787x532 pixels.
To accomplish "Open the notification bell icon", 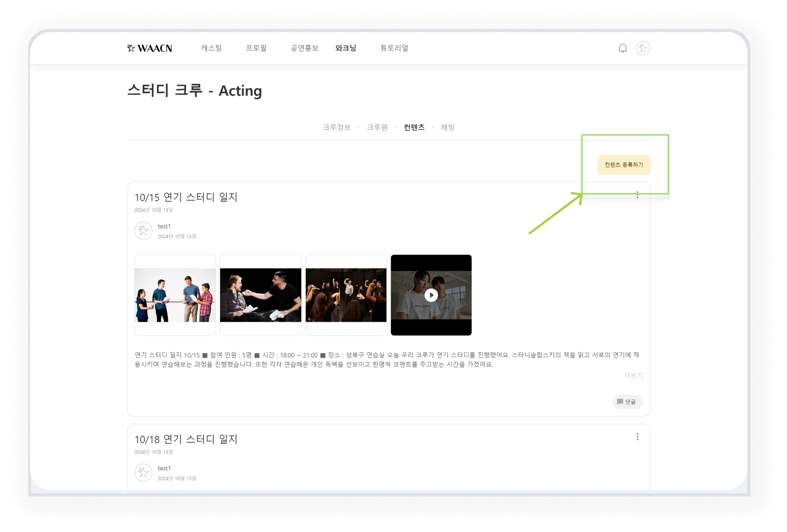I will (623, 48).
